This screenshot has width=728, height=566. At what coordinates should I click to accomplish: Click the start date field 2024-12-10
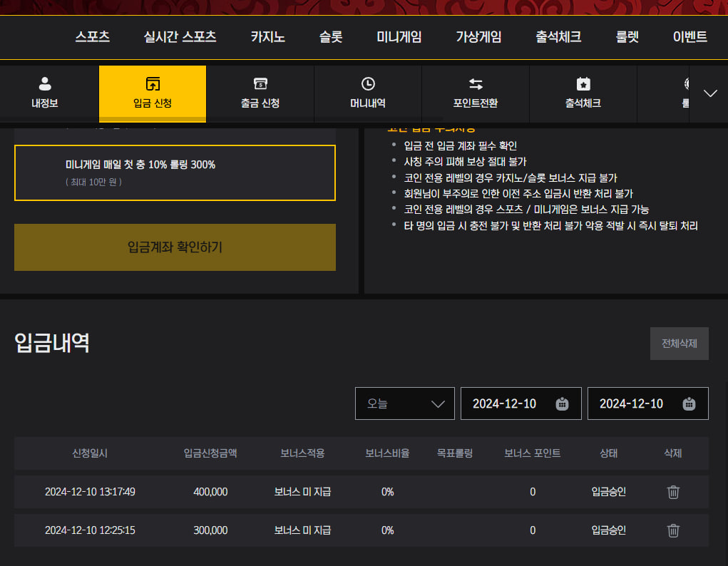(x=505, y=403)
